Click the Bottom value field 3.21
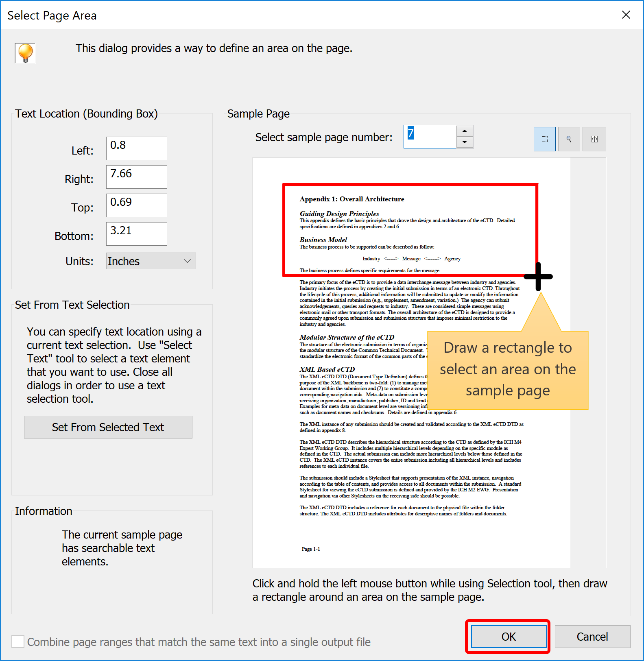644x661 pixels. [137, 234]
